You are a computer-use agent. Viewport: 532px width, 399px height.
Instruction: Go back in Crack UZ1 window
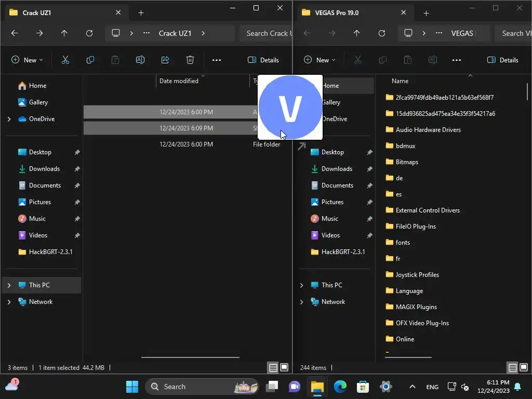point(14,33)
